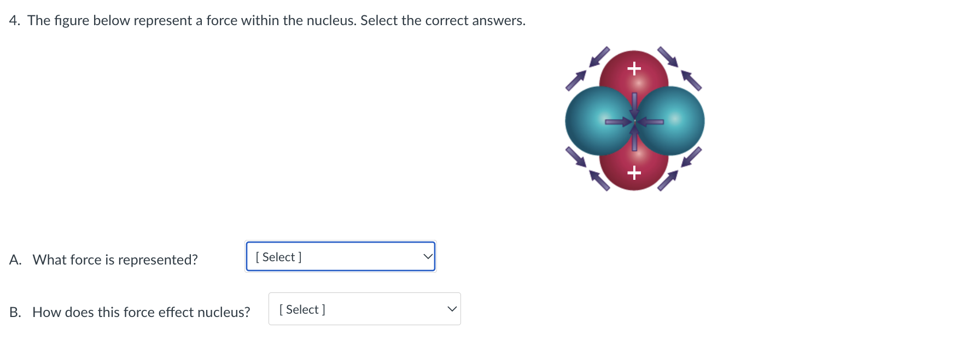
Task: Click the right teal neutron sphere
Action: 673,120
